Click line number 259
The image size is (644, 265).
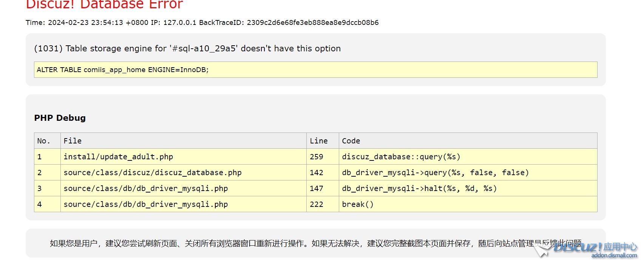click(x=317, y=157)
